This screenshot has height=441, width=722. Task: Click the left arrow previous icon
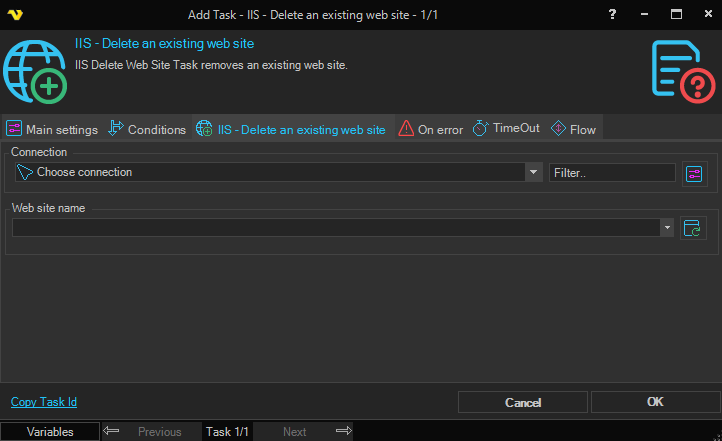point(111,431)
